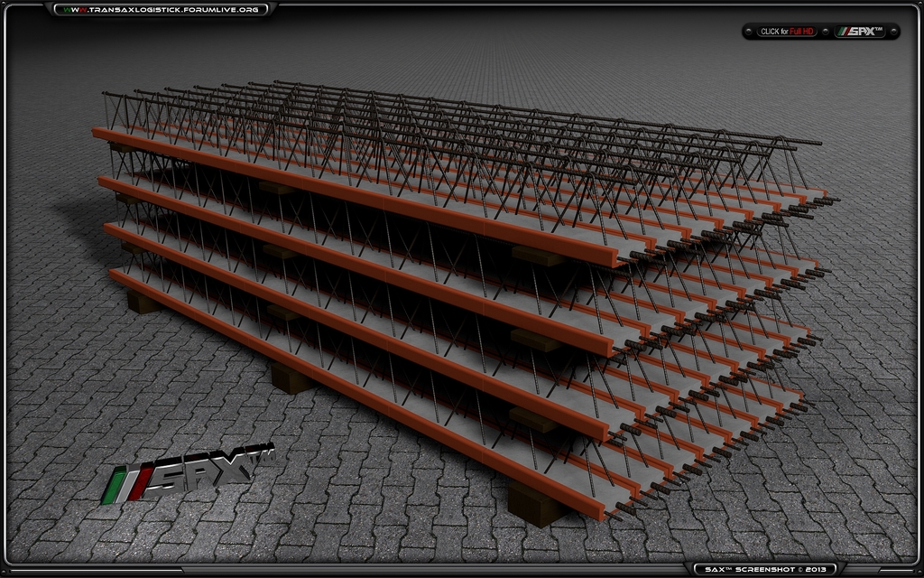Screen dimensions: 924x578
Task: Click the left rivet on the Full HD panel
Action: coord(750,32)
